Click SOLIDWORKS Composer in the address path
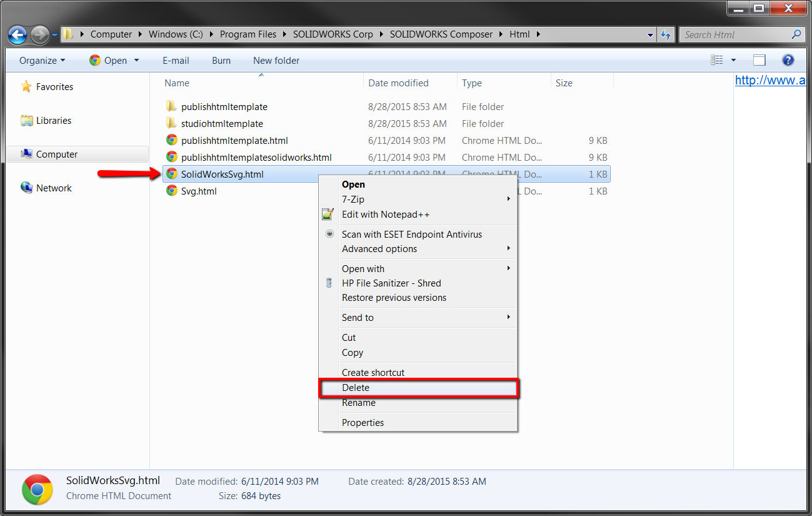 441,34
